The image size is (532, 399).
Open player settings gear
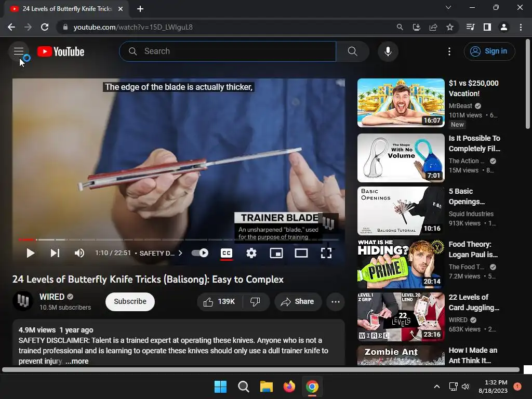pyautogui.click(x=251, y=253)
